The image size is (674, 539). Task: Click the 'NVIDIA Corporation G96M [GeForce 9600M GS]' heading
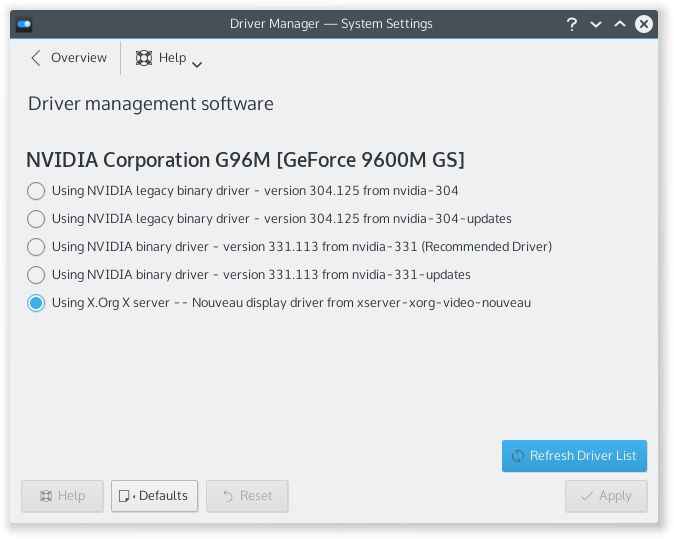coord(245,160)
